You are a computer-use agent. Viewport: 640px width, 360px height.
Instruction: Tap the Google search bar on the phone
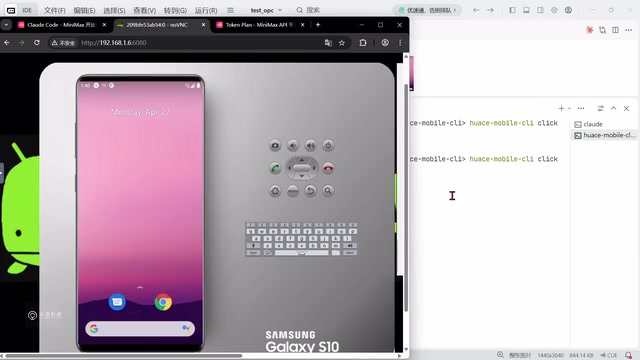(x=140, y=329)
